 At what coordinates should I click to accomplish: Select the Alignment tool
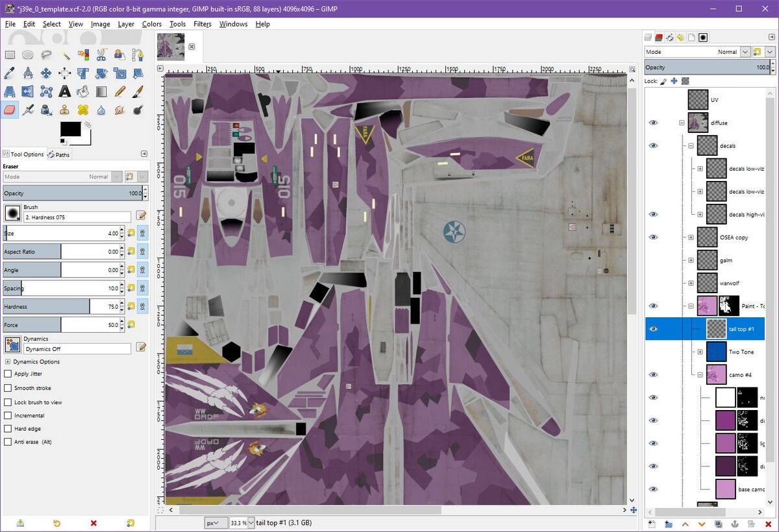click(x=65, y=73)
